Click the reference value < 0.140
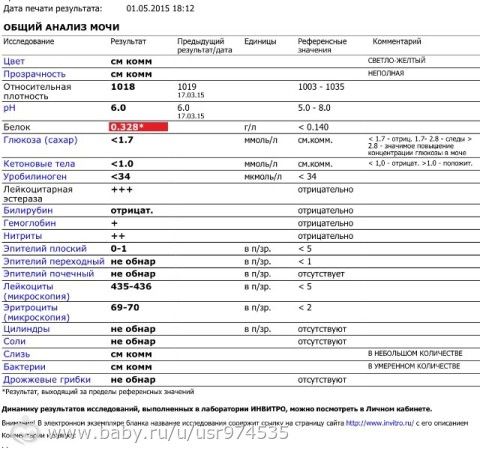The width and height of the screenshot is (480, 457). [x=313, y=127]
